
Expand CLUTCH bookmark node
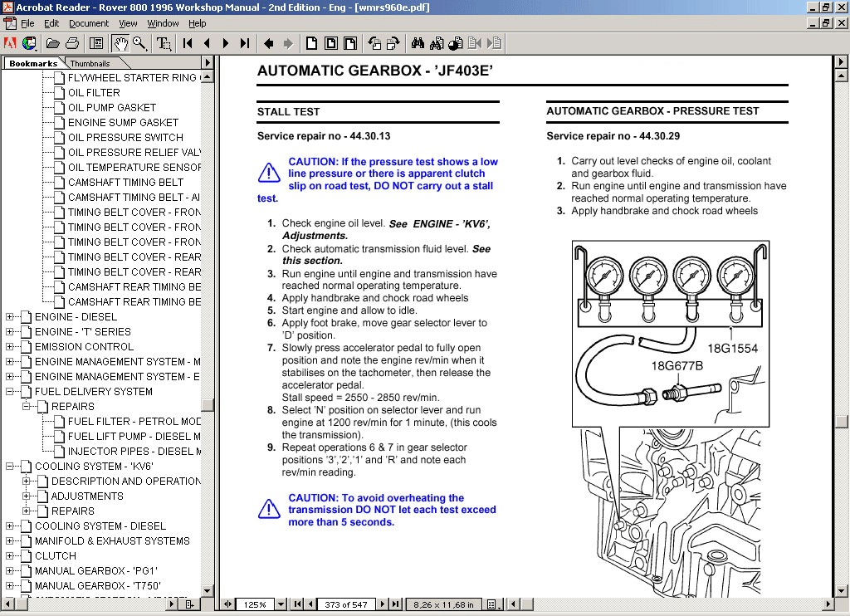click(10, 555)
